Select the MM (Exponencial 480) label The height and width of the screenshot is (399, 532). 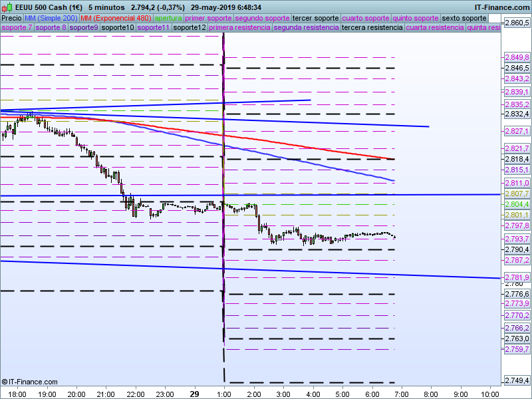point(116,19)
